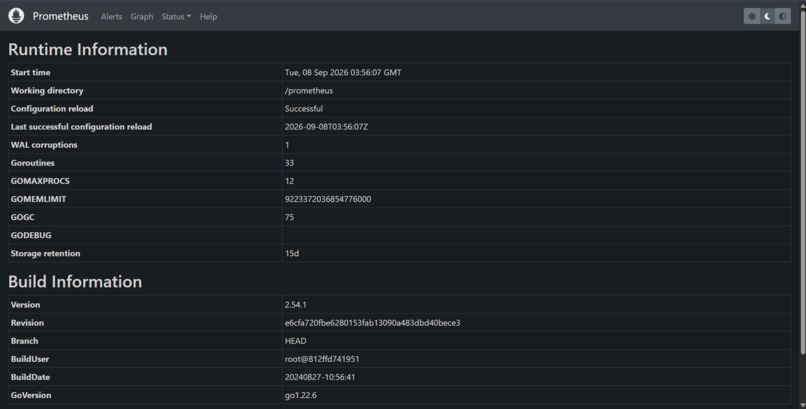Click the Prometheus brand title
Image resolution: width=806 pixels, height=409 pixels.
point(61,16)
